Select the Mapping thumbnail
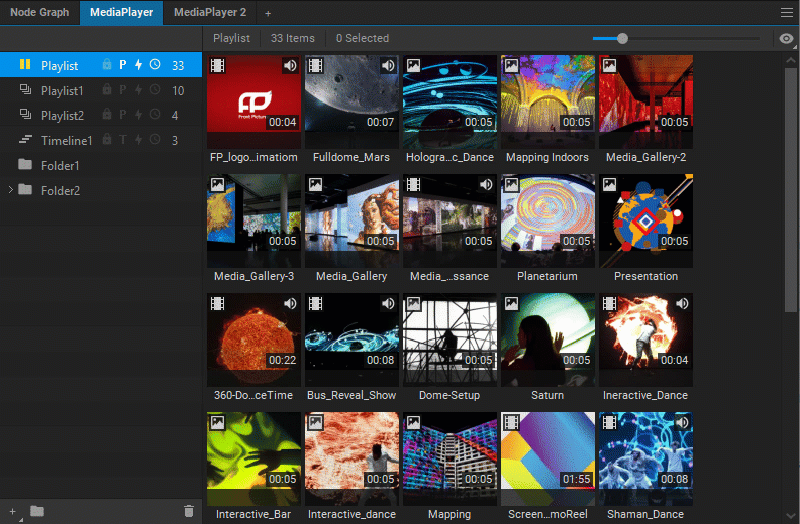This screenshot has width=800, height=524. 449,458
